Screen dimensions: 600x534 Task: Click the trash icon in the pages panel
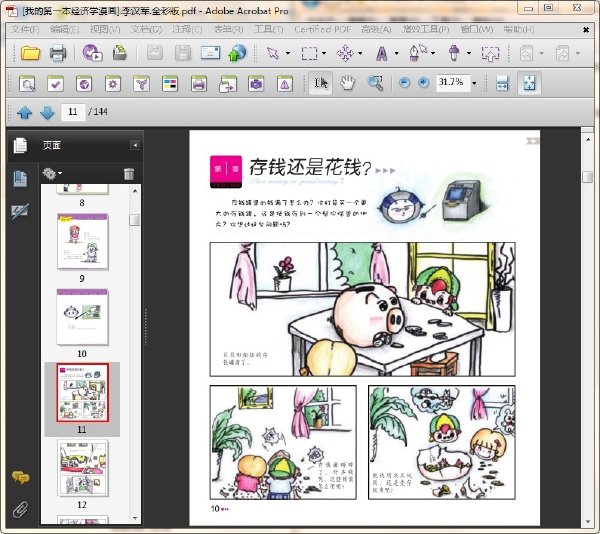point(129,174)
